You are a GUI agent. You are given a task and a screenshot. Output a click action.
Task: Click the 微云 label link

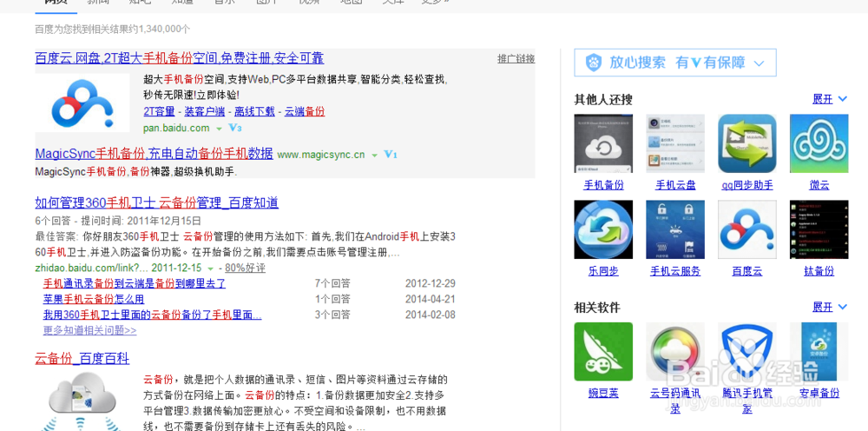pyautogui.click(x=819, y=185)
